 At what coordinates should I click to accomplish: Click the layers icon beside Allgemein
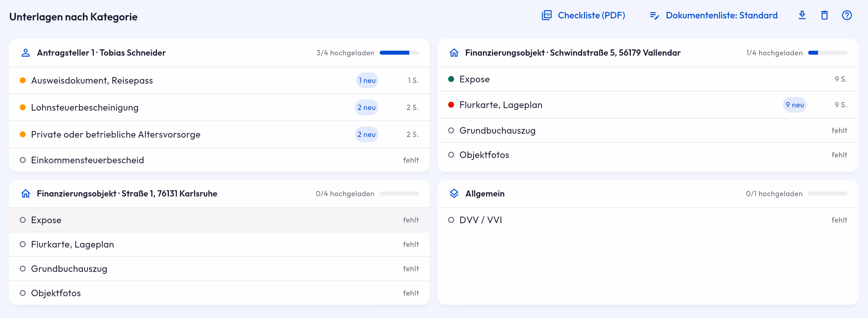point(454,194)
